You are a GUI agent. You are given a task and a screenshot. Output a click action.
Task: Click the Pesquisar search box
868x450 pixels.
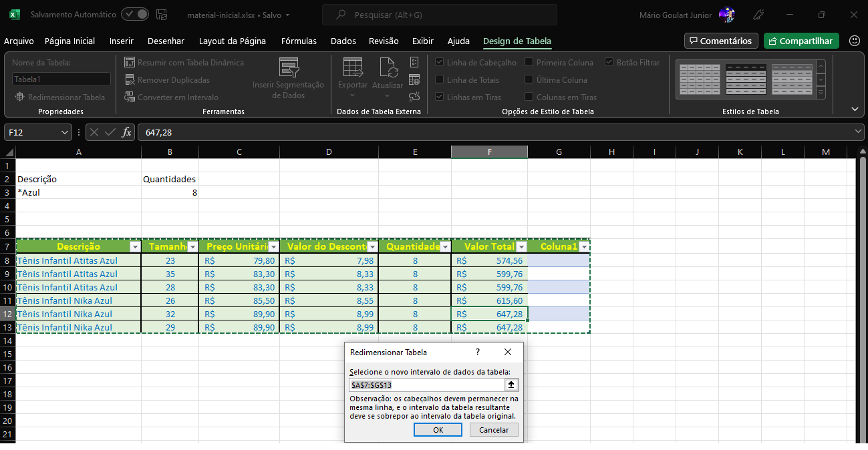pos(440,15)
